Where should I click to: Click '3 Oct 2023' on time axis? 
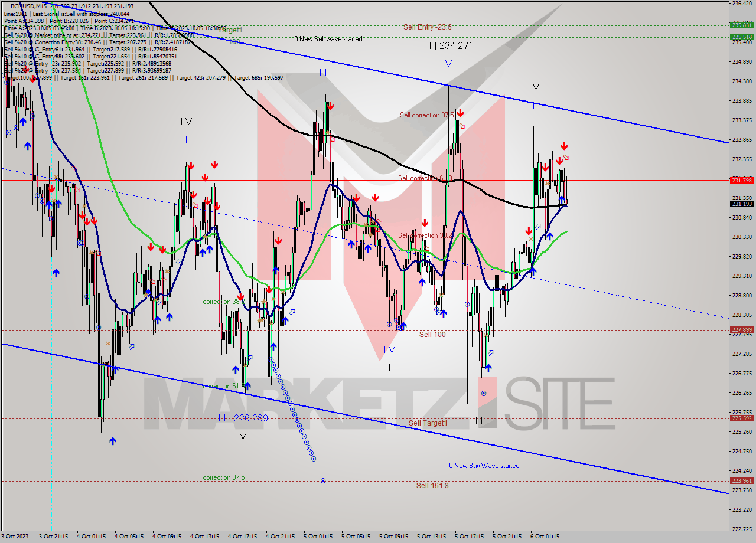15,537
